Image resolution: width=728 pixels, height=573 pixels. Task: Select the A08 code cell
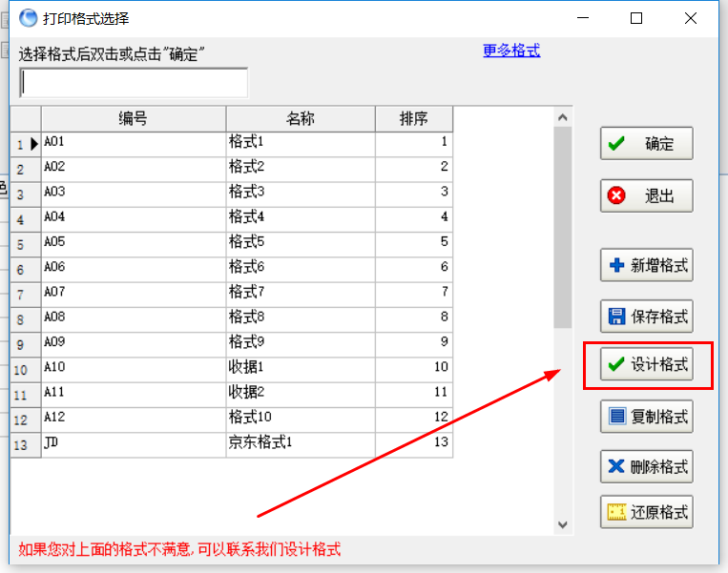pos(134,319)
